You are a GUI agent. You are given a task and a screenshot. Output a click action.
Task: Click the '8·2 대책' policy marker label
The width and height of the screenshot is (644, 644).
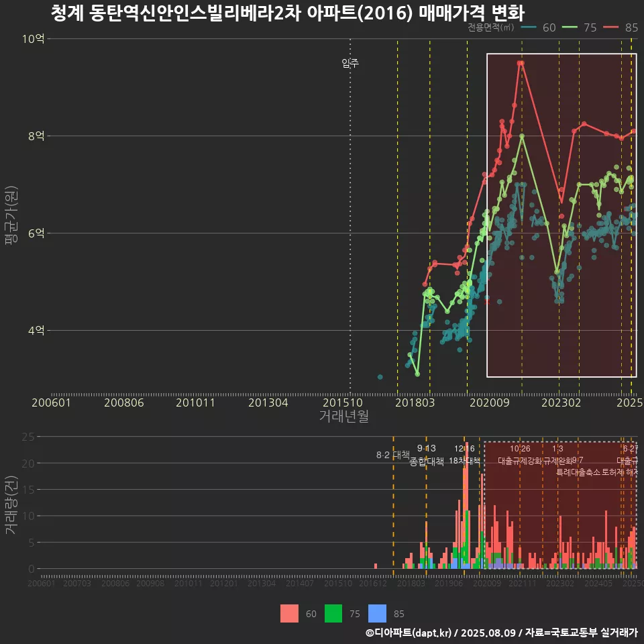pos(393,455)
